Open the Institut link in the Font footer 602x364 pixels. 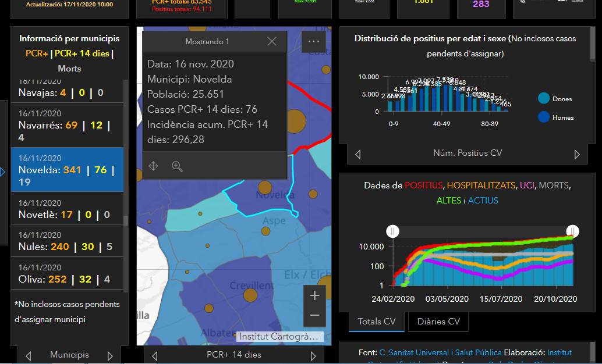(x=559, y=352)
